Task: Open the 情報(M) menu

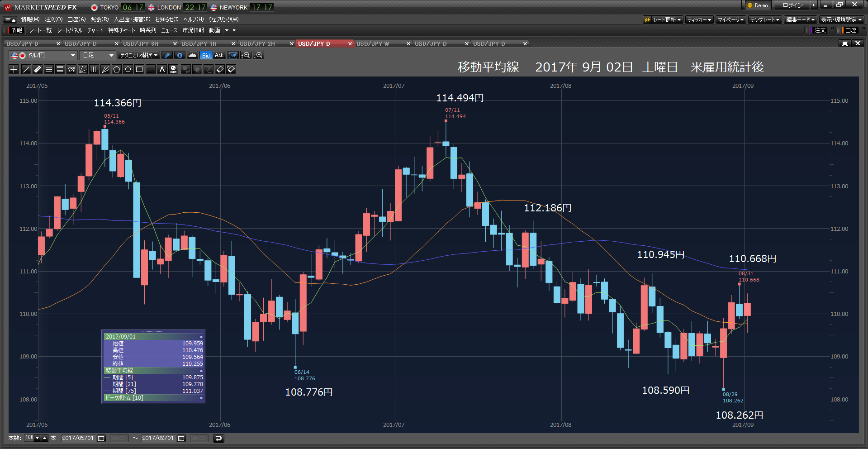Action: (x=30, y=19)
